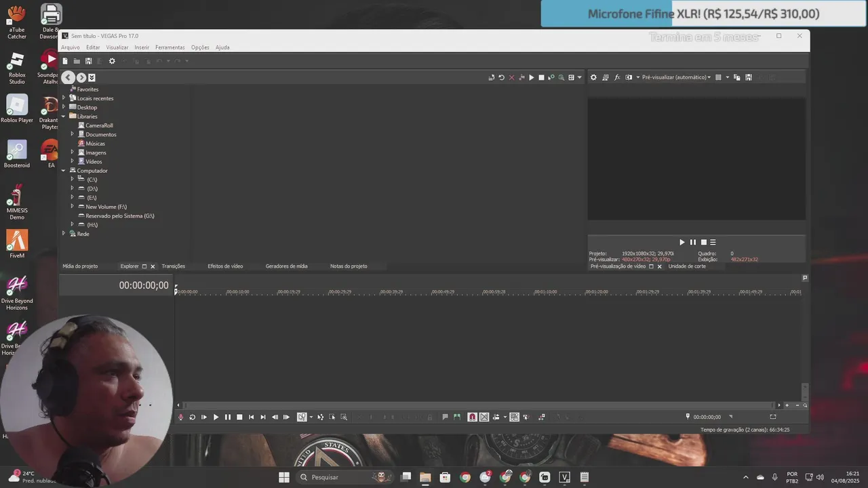The width and height of the screenshot is (868, 488).
Task: Open Windows taskbar search box Pesquisar
Action: (x=344, y=477)
